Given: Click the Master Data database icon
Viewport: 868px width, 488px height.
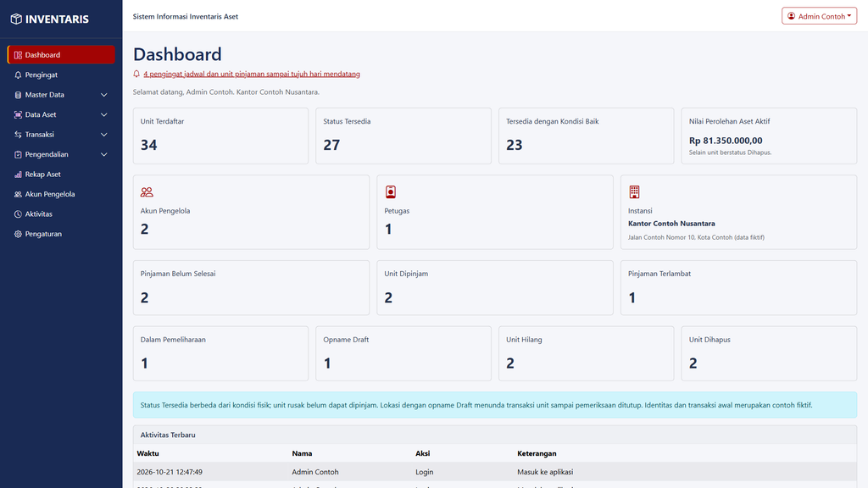Looking at the screenshot, I should point(18,95).
